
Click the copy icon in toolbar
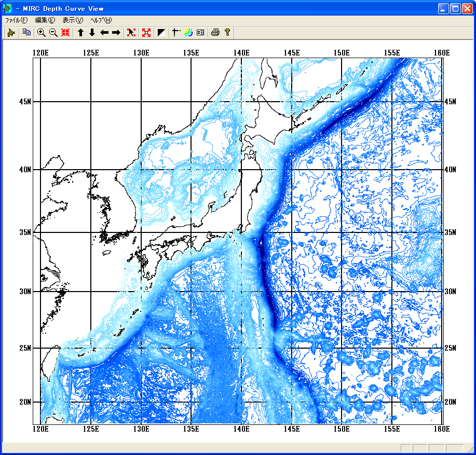click(x=26, y=33)
